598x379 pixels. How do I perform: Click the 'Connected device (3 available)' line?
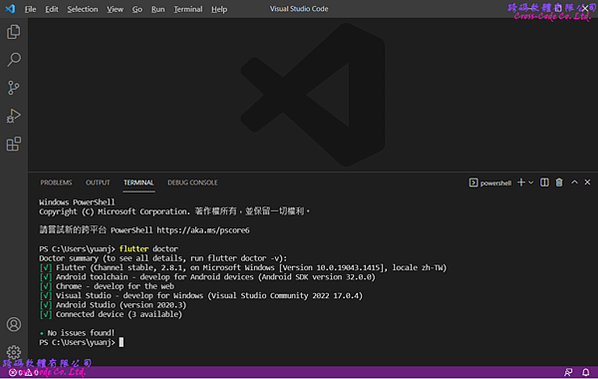point(111,315)
